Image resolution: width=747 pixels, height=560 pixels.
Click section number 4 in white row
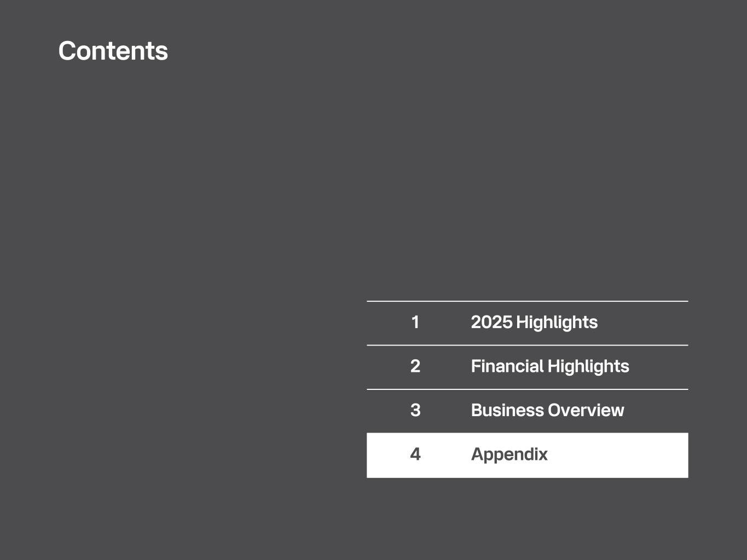tap(415, 454)
